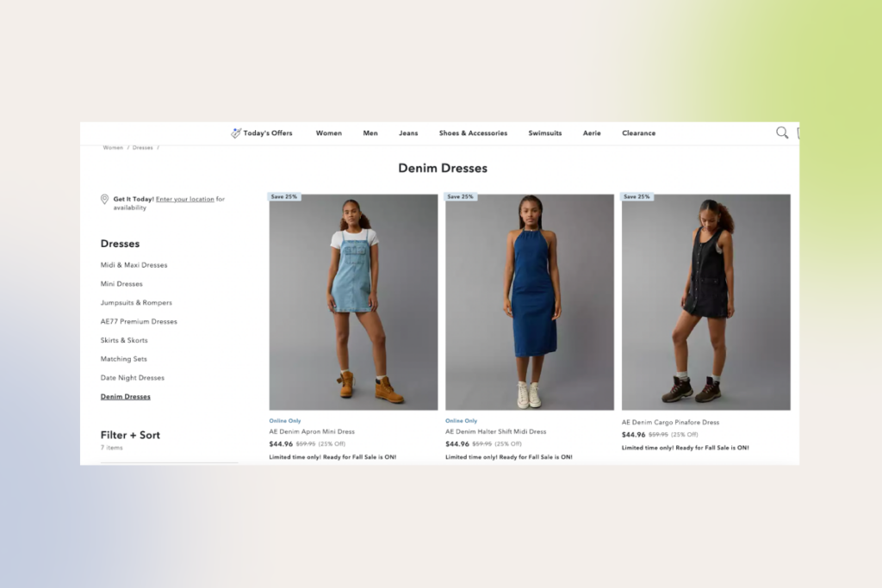
Task: Go to Dresses breadcrumb
Action: pos(143,148)
